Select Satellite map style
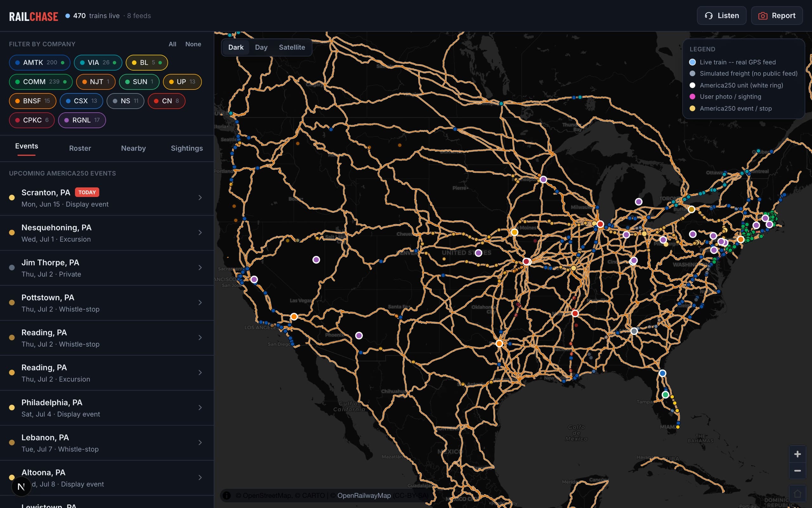 (292, 47)
